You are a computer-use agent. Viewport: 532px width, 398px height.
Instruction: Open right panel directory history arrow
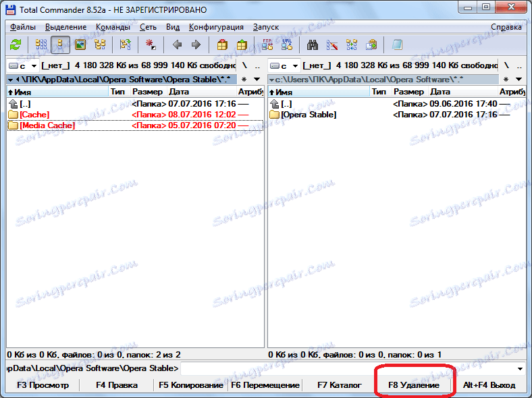pyautogui.click(x=518, y=80)
